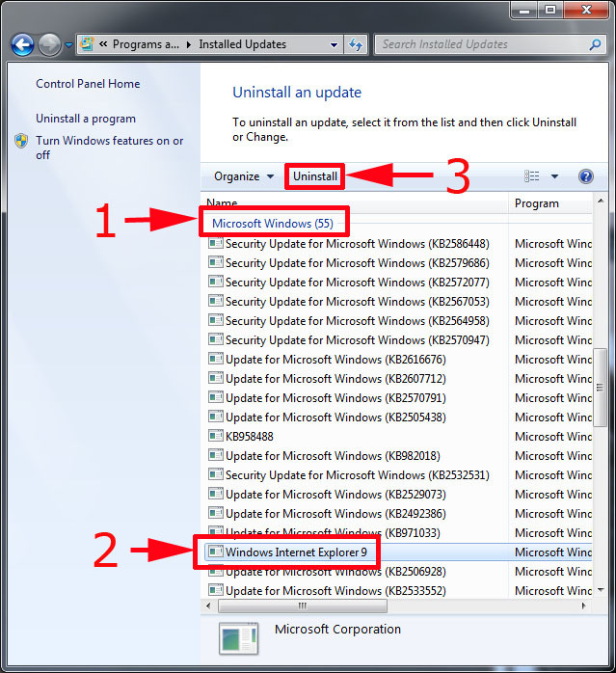Open the address bar history dropdown
Viewport: 616px width, 673px height.
334,44
